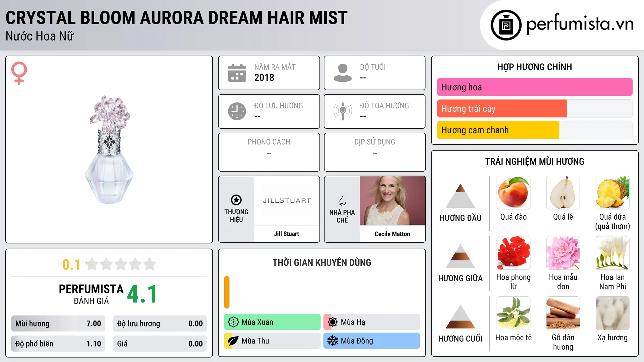Open the Cecile Matton perfumer name link
This screenshot has width=644, height=362.
(x=392, y=234)
